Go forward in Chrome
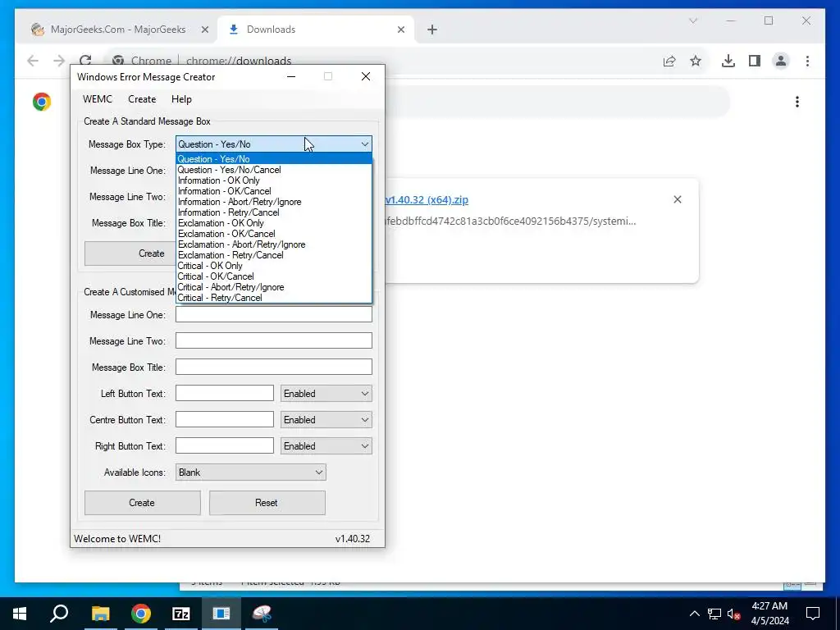840x630 pixels. click(59, 61)
